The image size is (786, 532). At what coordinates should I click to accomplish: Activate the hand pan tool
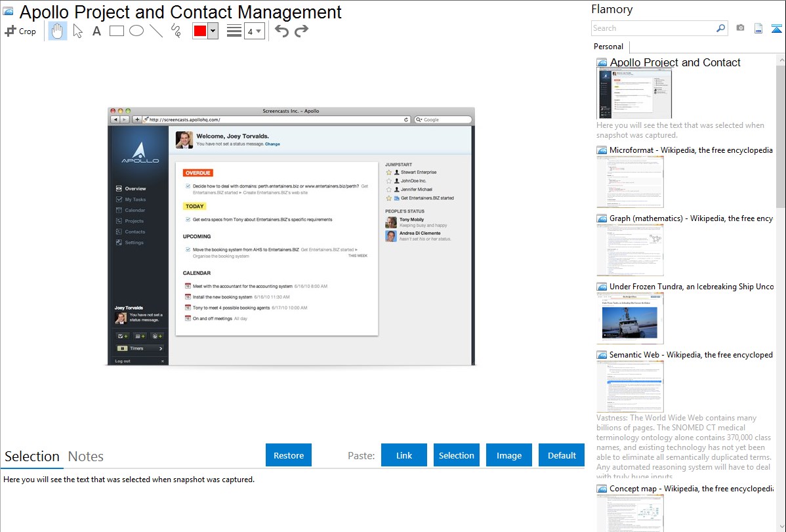click(x=57, y=31)
